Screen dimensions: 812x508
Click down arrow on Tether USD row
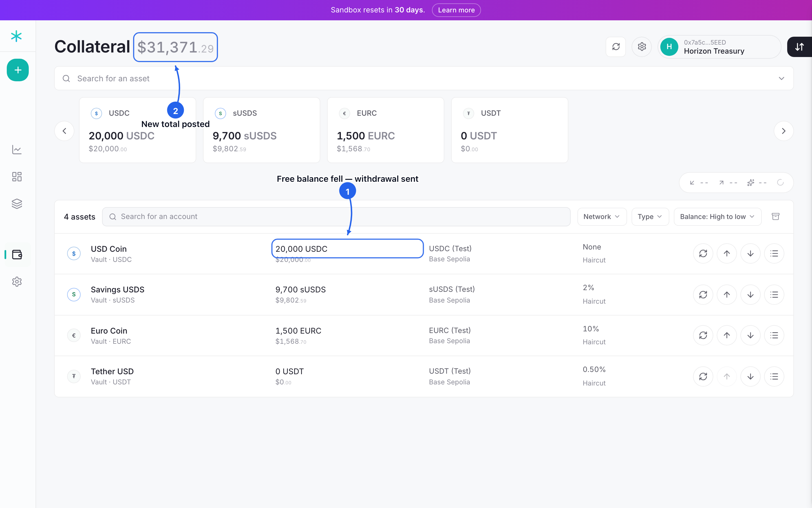[750, 376]
